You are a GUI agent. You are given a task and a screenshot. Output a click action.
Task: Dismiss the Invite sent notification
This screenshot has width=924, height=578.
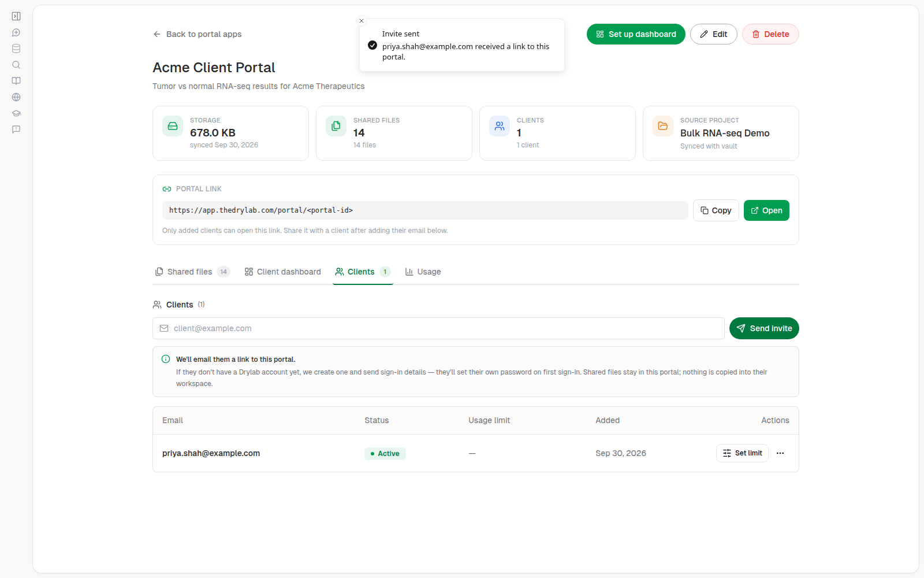[362, 21]
